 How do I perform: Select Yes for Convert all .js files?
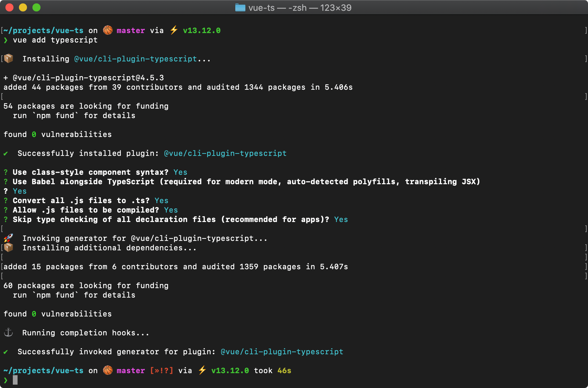point(161,200)
